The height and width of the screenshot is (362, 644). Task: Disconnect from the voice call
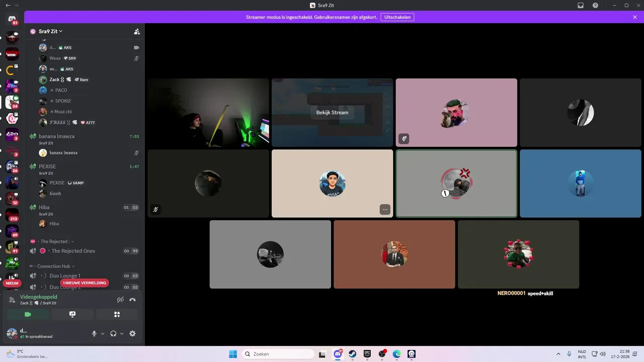132,300
